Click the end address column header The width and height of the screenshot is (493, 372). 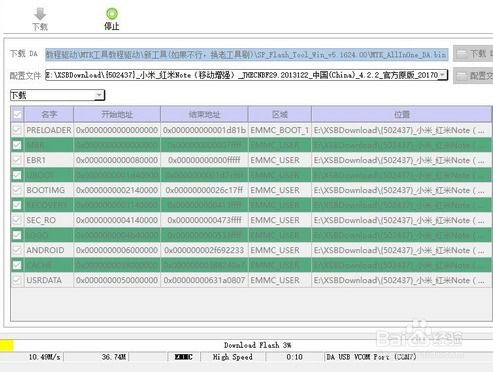204,115
